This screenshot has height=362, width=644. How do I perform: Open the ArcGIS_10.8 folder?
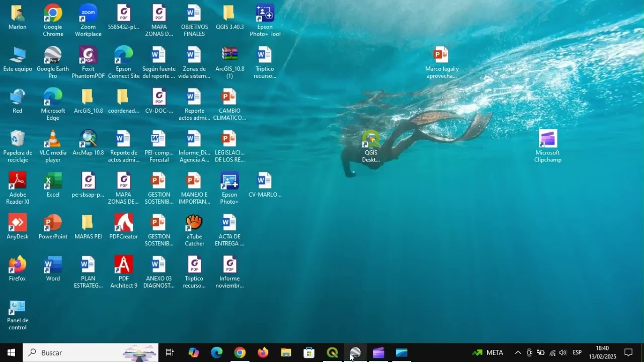click(x=88, y=101)
